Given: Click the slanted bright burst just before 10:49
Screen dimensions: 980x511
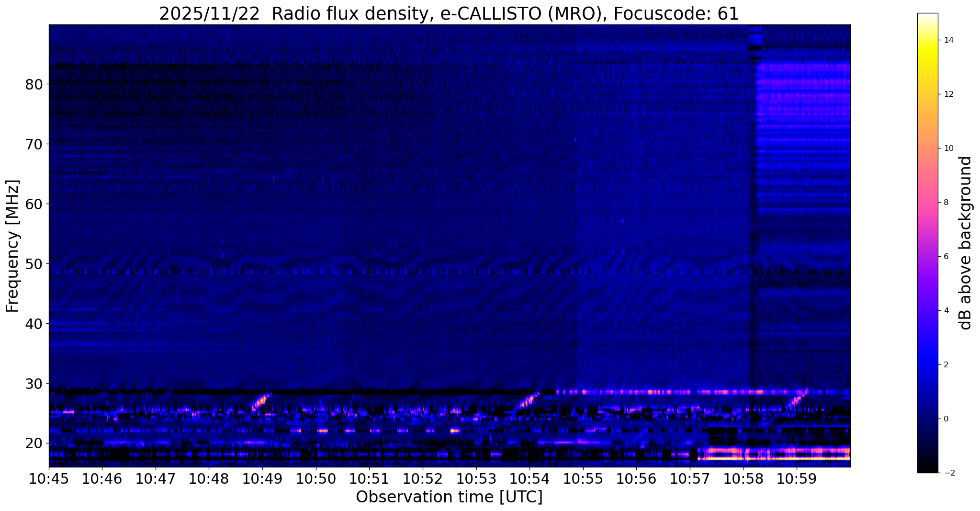Looking at the screenshot, I should [261, 401].
